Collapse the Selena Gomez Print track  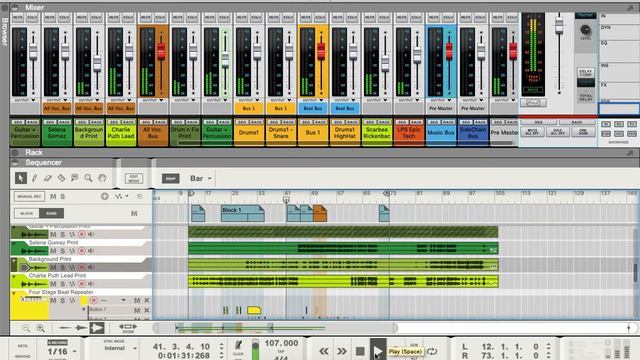pyautogui.click(x=15, y=243)
